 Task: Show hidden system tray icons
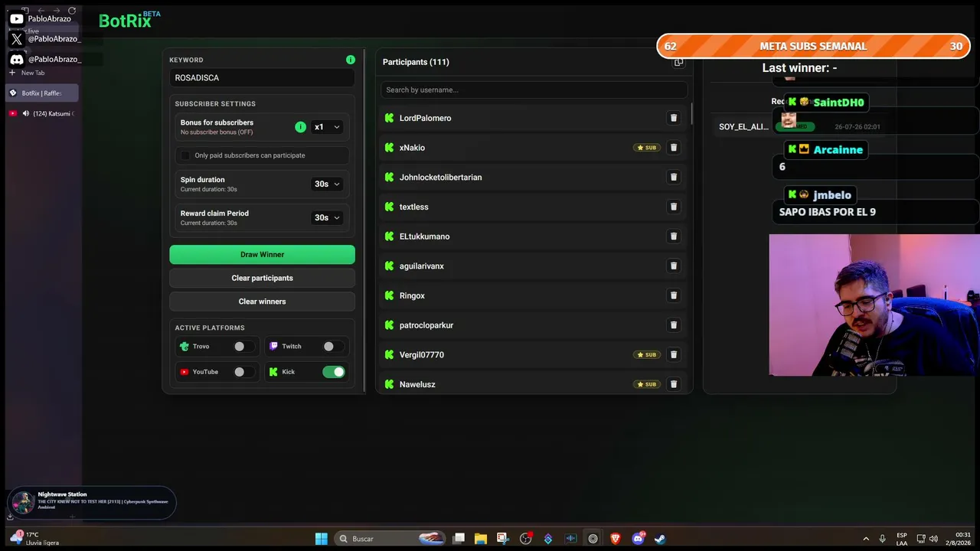[x=866, y=539]
